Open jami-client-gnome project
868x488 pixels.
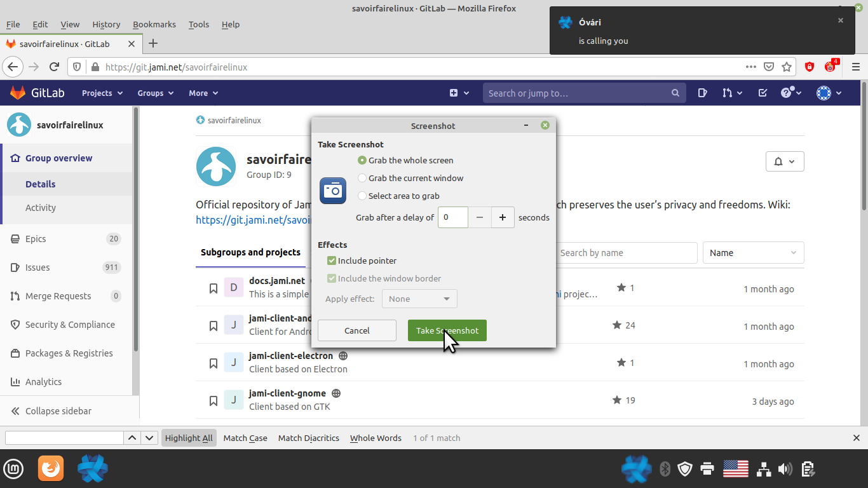point(287,393)
